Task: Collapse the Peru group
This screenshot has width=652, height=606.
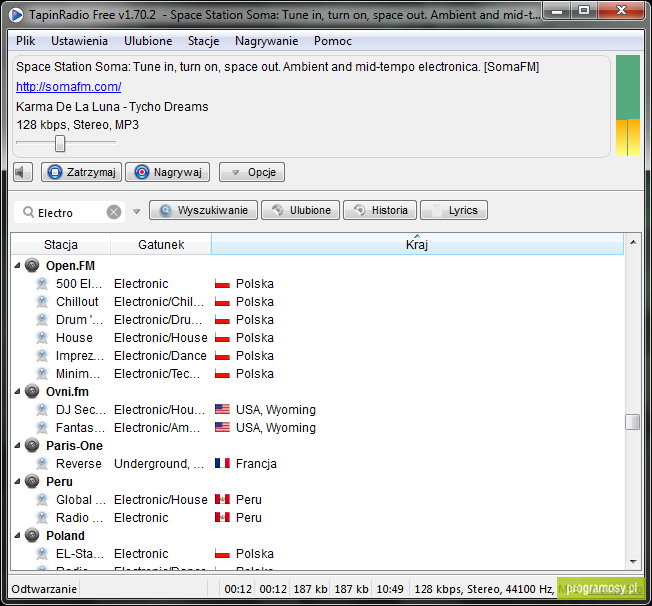Action: click(x=17, y=482)
